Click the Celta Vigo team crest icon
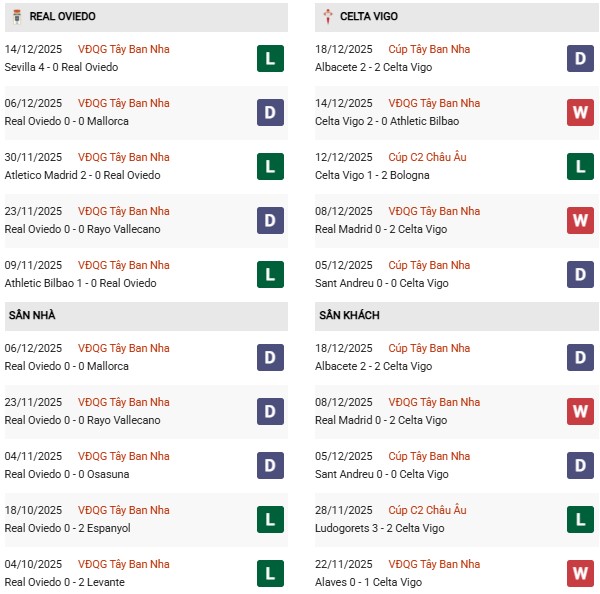This screenshot has width=600, height=594. pos(329,17)
